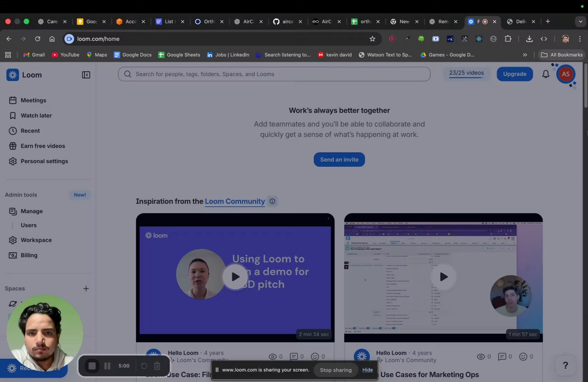Viewport: 588px width, 382px height.
Task: Expand the tab search dropdown
Action: (x=581, y=21)
